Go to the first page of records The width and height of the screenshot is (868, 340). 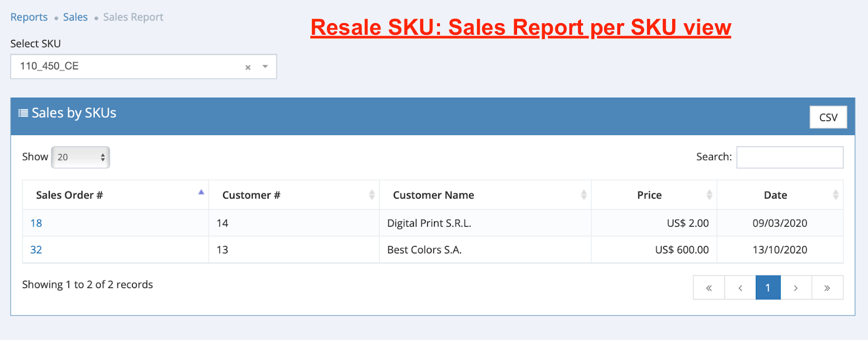coord(709,288)
